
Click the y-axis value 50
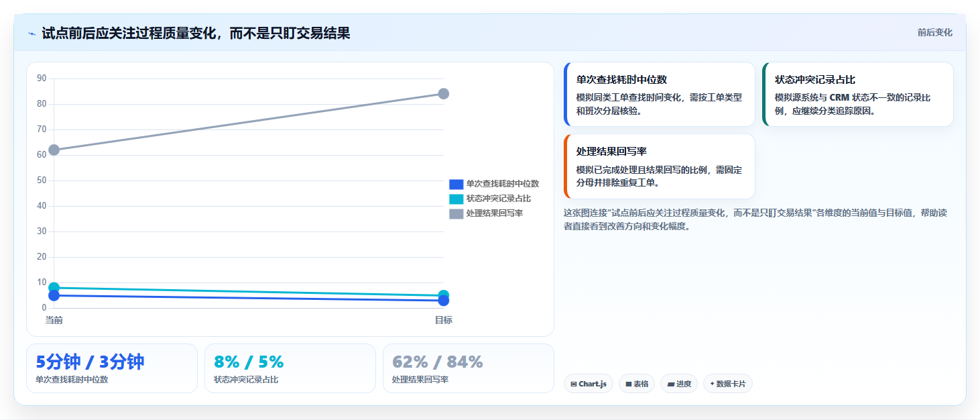(42, 180)
